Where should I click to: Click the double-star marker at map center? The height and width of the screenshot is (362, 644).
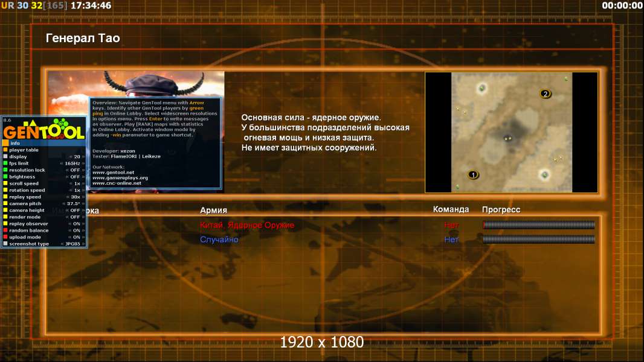(x=508, y=139)
